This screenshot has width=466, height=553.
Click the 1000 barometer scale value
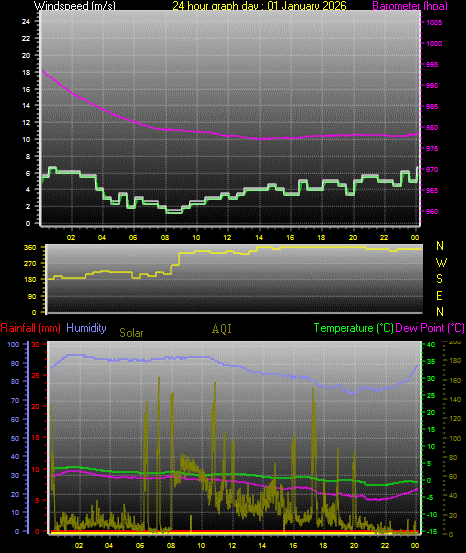[x=434, y=43]
